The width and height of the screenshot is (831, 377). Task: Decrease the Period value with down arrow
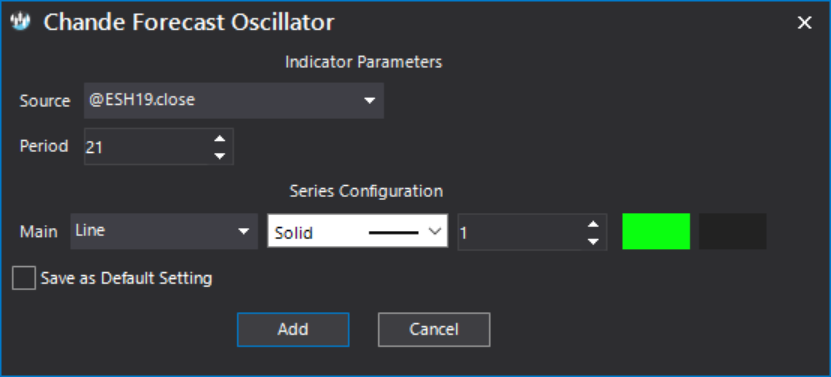tap(219, 156)
